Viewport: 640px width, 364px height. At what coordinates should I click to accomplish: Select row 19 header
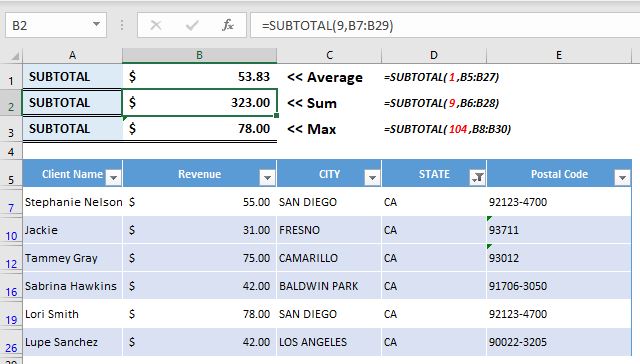11,314
